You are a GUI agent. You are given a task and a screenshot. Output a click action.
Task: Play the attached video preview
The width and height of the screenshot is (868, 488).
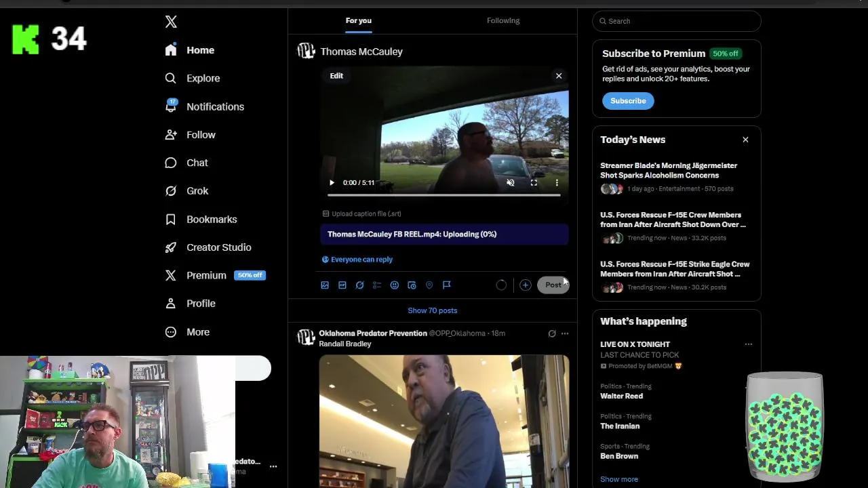tap(332, 182)
